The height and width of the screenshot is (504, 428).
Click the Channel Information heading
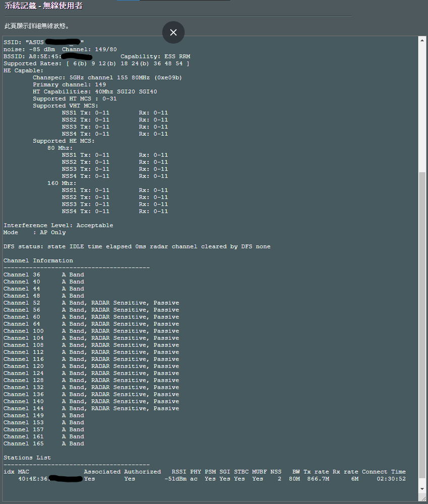38,261
